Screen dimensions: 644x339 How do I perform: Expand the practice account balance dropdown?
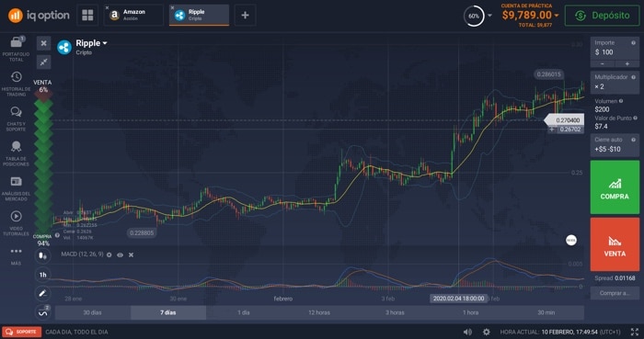557,16
